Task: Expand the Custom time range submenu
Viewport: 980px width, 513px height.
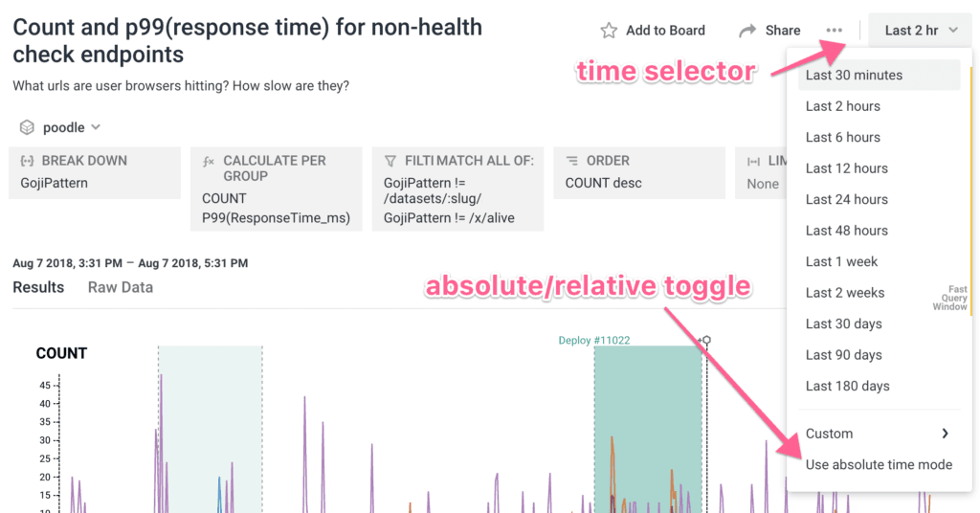Action: coord(945,434)
